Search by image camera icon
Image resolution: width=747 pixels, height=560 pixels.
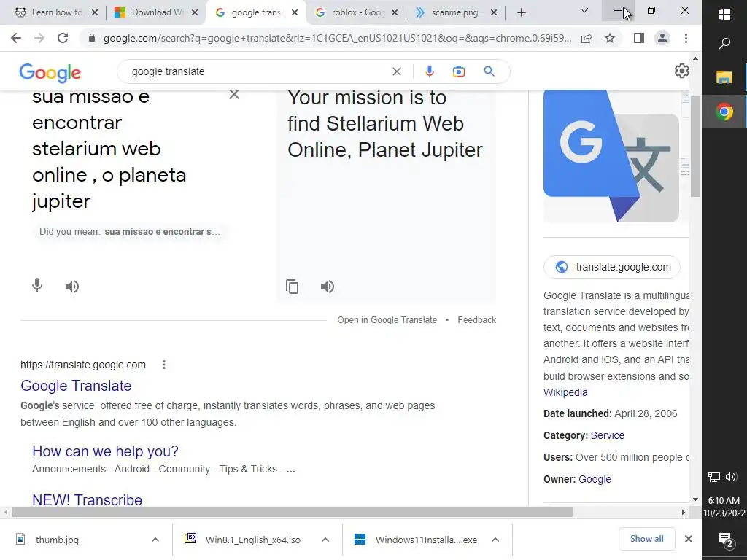(x=458, y=71)
